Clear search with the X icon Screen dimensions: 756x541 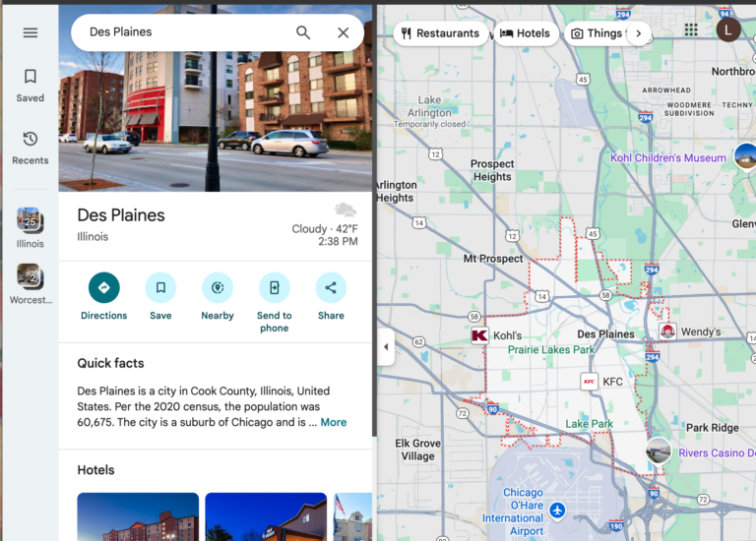tap(343, 32)
